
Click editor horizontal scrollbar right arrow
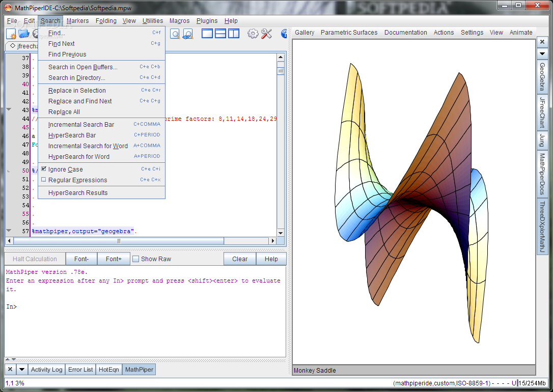click(272, 241)
